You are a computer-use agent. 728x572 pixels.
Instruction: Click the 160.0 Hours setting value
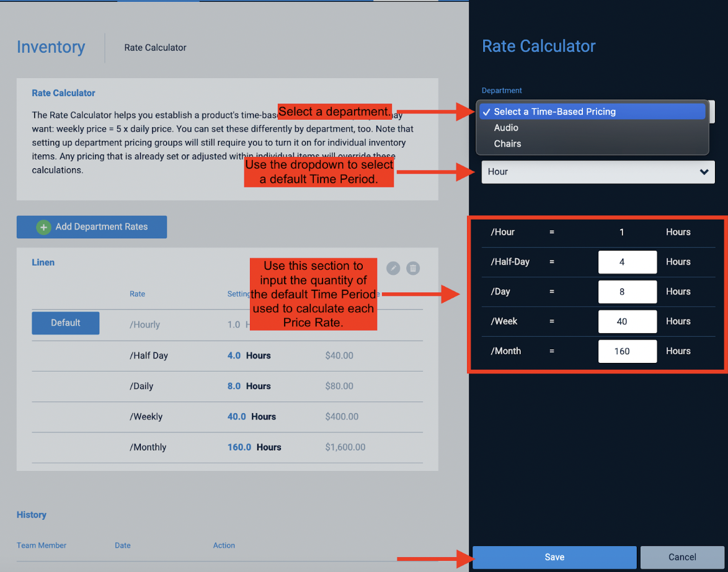pos(254,447)
